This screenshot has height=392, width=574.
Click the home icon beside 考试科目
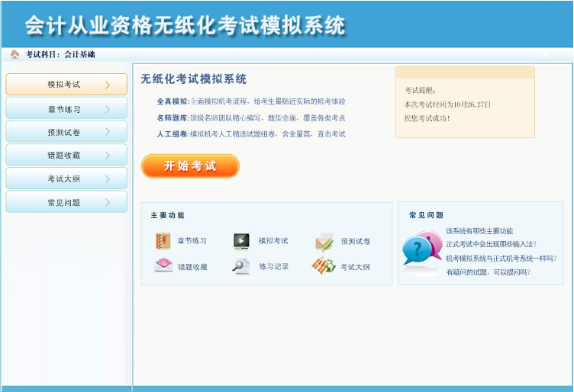tap(15, 54)
